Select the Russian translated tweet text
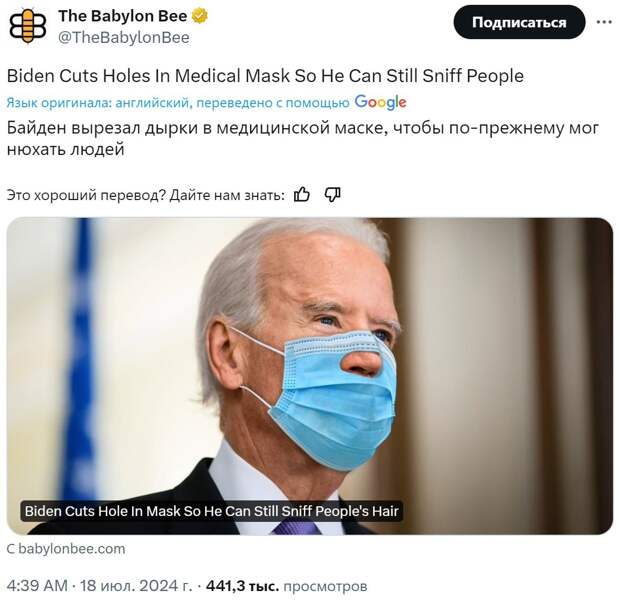This screenshot has width=620, height=605. pos(302,139)
